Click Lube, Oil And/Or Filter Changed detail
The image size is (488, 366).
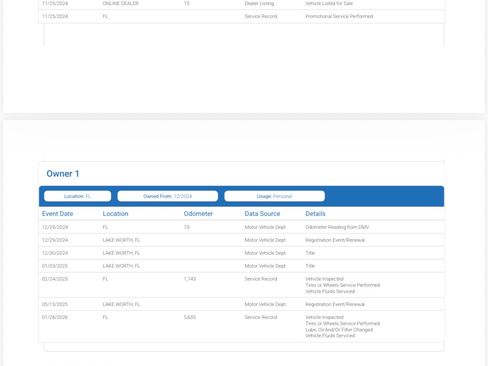339,330
